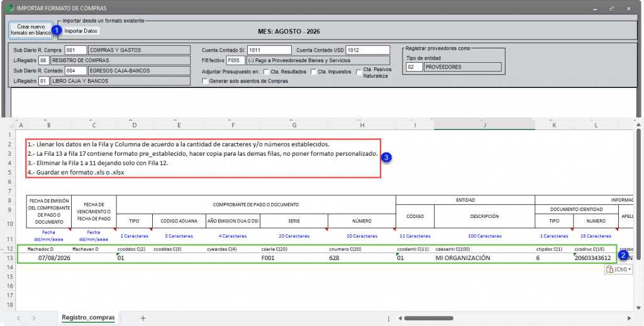This screenshot has height=326, width=644.
Task: Click 11 Caracteres hint cell
Action: [x=415, y=236]
